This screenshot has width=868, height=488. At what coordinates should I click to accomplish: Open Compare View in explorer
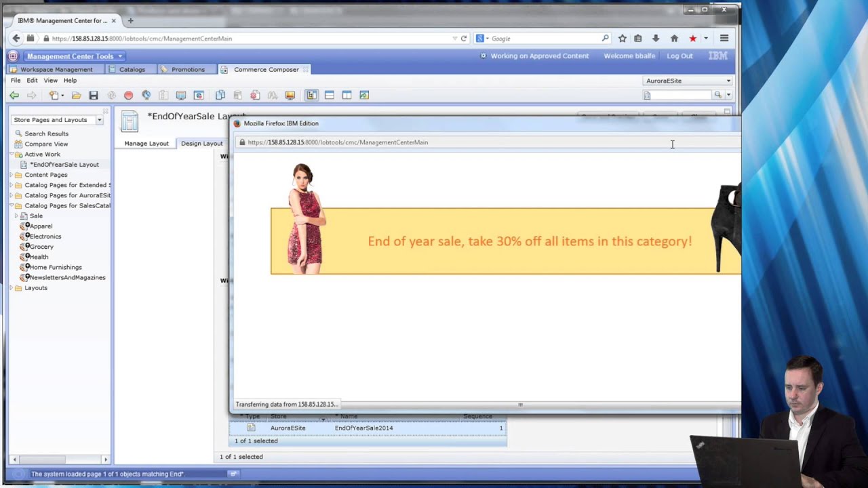[46, 144]
